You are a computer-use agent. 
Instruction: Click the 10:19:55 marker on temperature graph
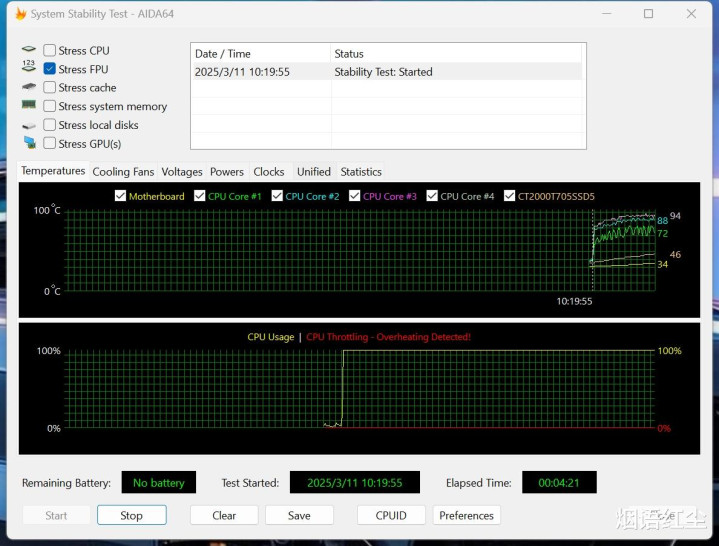point(574,301)
